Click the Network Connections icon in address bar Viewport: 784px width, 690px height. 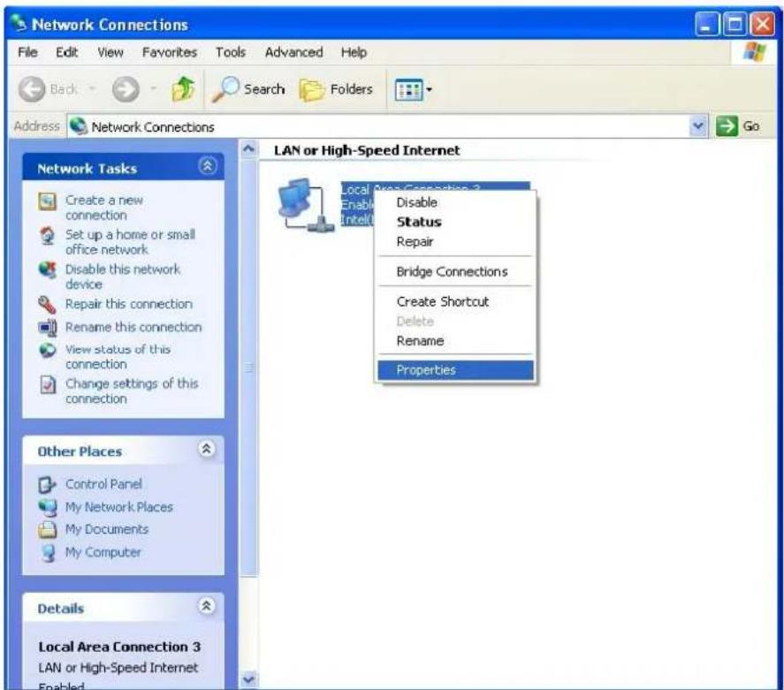click(x=78, y=126)
